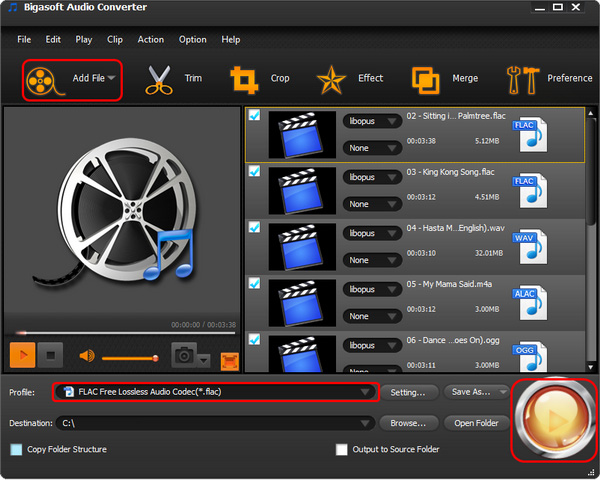Toggle full screen preview orange icon

pos(230,361)
